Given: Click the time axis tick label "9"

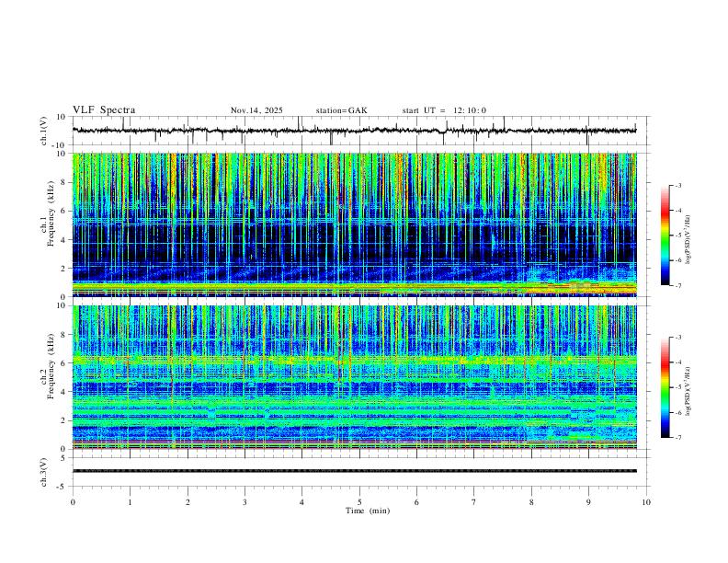Looking at the screenshot, I should (x=588, y=502).
